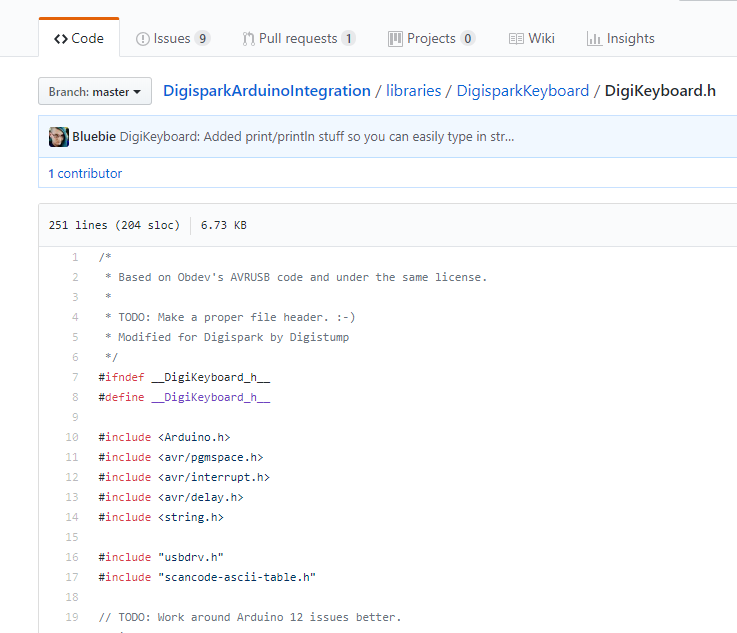Click the #include "scancode-ascii-table.h" line
The width and height of the screenshot is (737, 633).
click(x=207, y=577)
